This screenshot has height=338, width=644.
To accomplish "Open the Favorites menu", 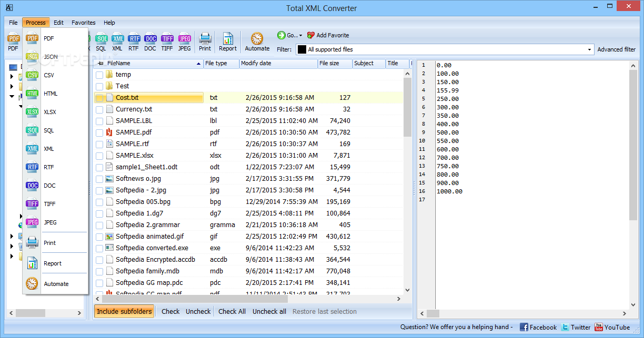I will [x=84, y=23].
